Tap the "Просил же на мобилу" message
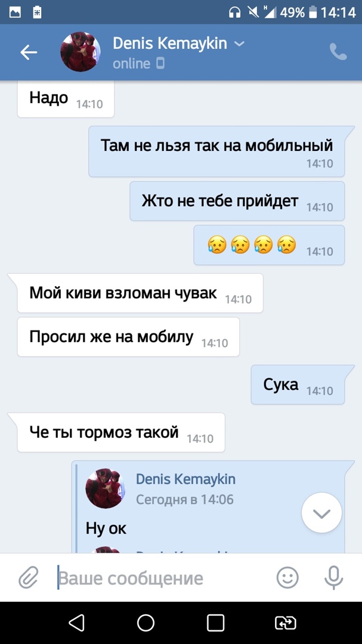362x644 pixels. pos(128,337)
